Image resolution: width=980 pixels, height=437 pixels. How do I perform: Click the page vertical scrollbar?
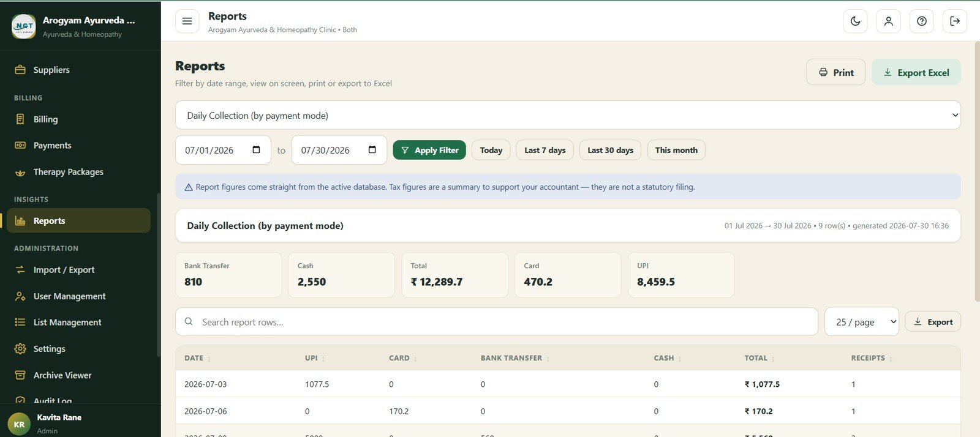click(977, 171)
